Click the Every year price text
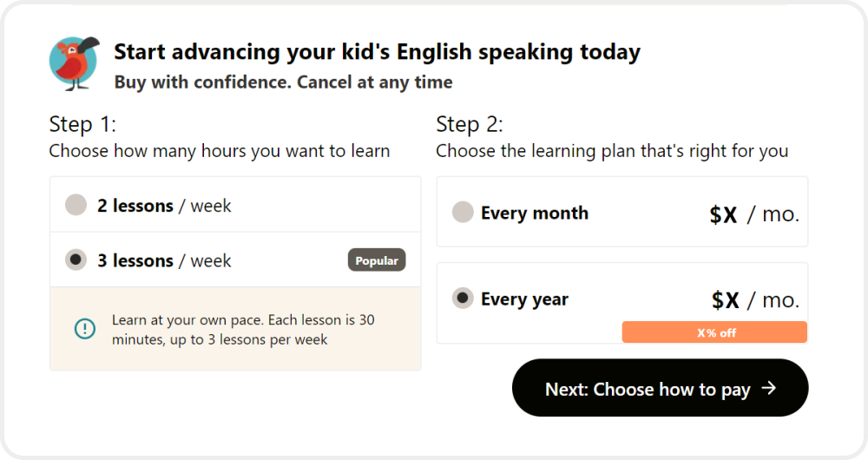Viewport: 868px width, 460px height. [754, 300]
